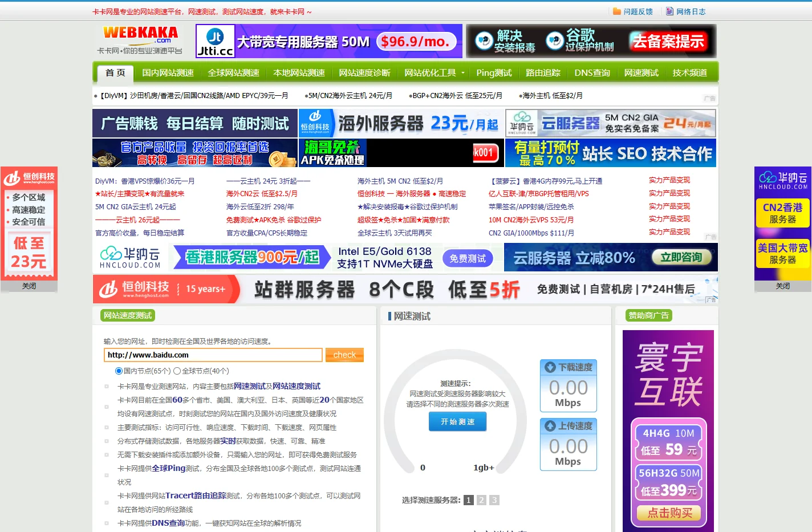Screen dimensions: 812x532
Task: Open the 官方高价收量，每日稳定结算 link
Action: [140, 233]
